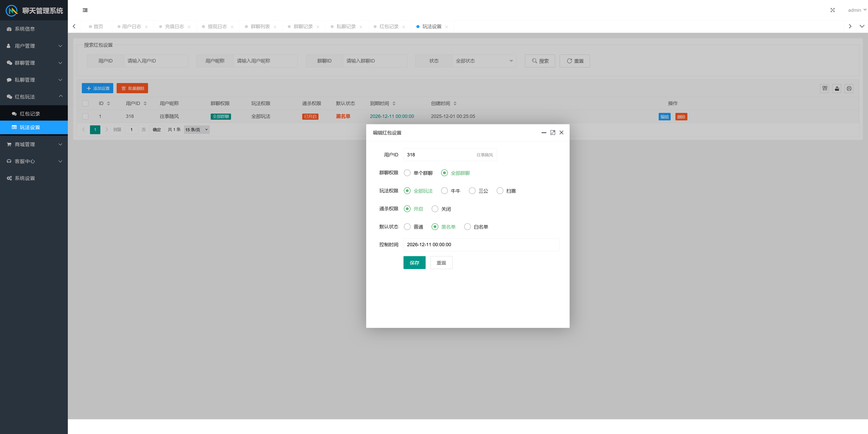Image resolution: width=868 pixels, height=434 pixels.
Task: Click the 批量删除 button
Action: 132,88
